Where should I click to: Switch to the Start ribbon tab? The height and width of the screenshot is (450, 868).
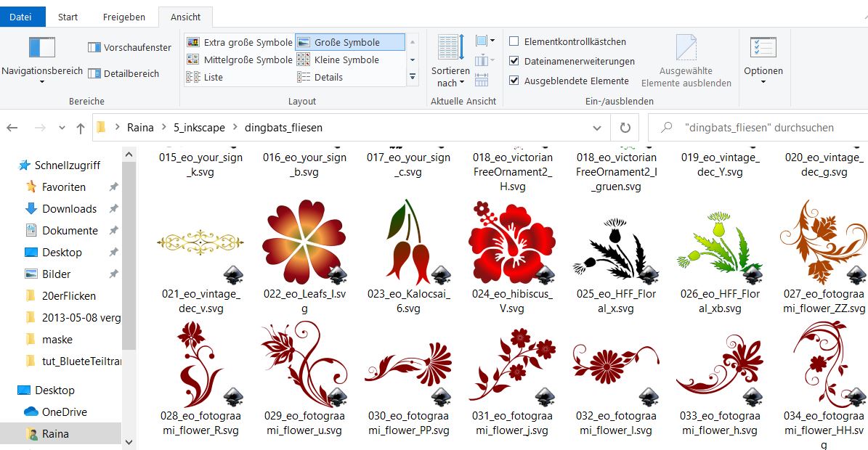[x=68, y=17]
